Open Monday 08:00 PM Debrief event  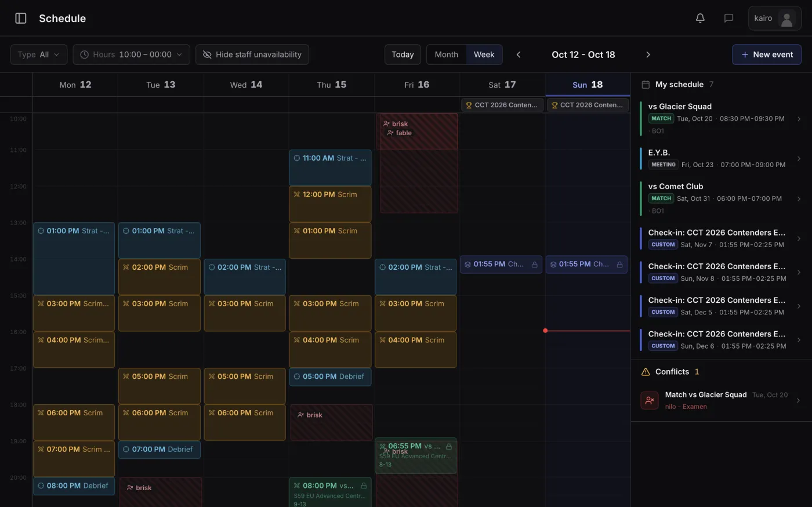point(74,486)
